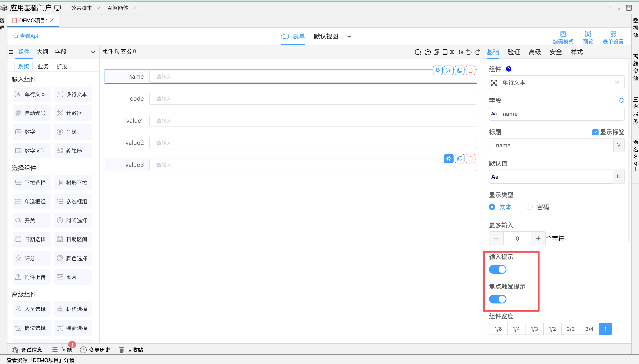This screenshot has width=639, height=364.
Task: Select the 密码 display type radio
Action: coord(529,207)
